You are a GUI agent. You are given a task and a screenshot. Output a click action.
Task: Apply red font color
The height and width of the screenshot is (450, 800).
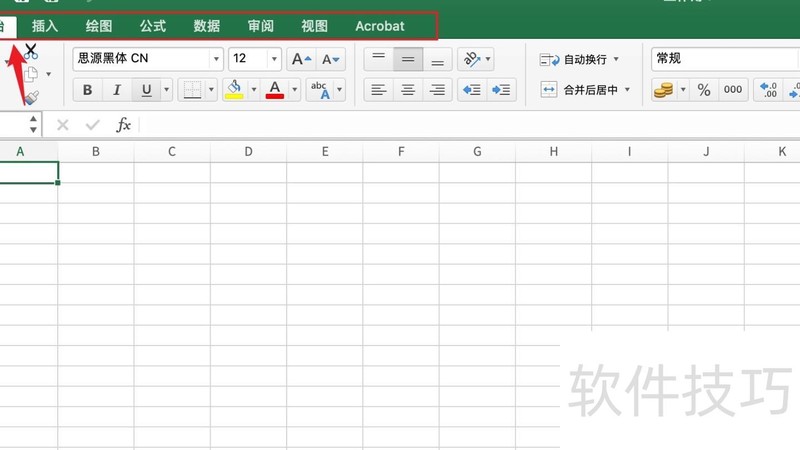275,90
